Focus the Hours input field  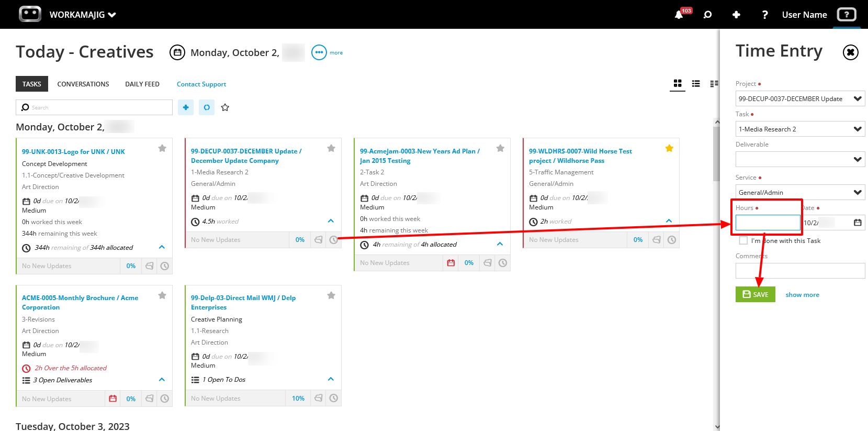tap(768, 223)
